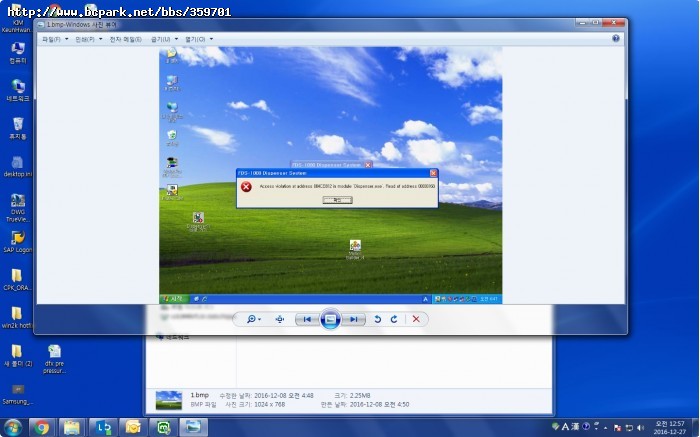Screen dimensions: 700x437
Task: Open the 휴지통 recycle bin desktop icon
Action: 18,129
